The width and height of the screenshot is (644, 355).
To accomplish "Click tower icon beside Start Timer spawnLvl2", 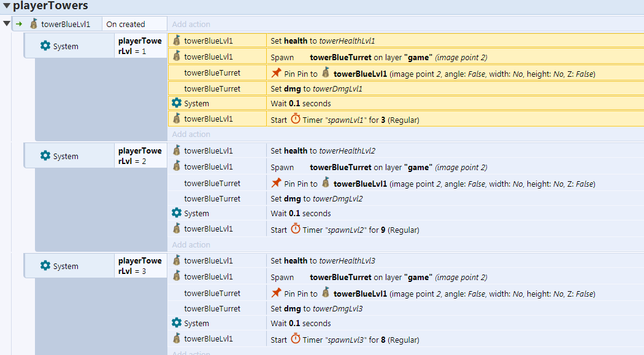I will 177,228.
